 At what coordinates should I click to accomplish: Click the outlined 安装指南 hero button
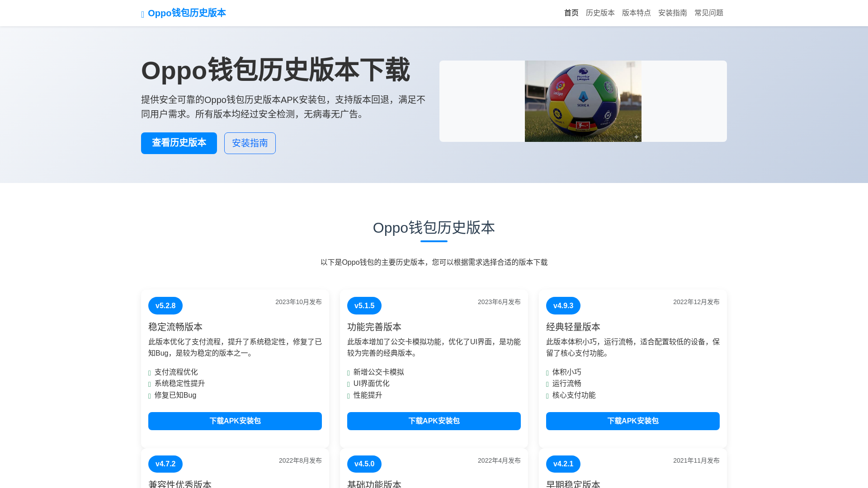point(250,143)
